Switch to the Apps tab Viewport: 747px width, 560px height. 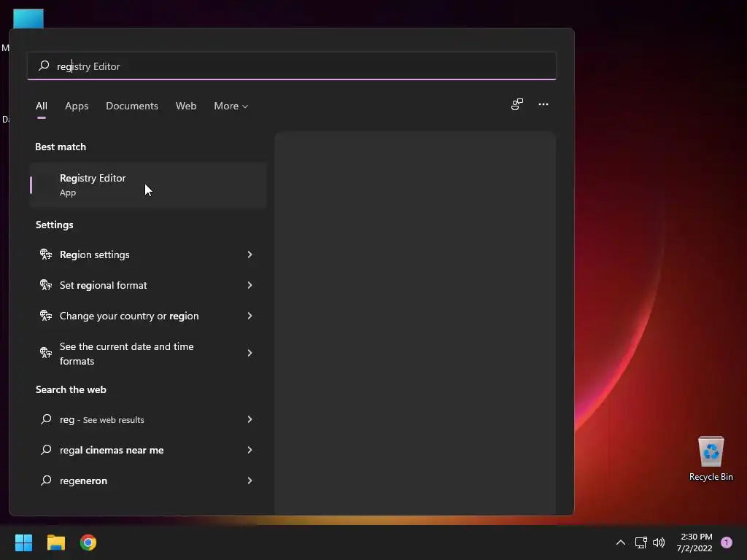coord(77,106)
